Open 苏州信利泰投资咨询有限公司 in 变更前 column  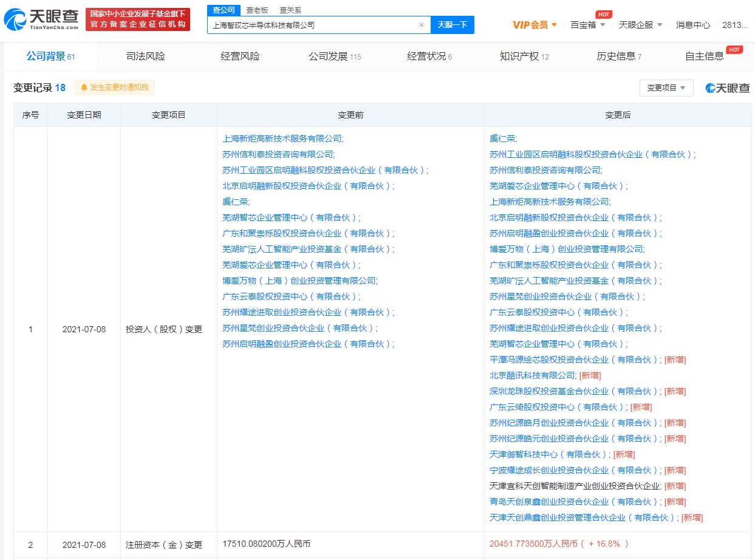(x=278, y=154)
